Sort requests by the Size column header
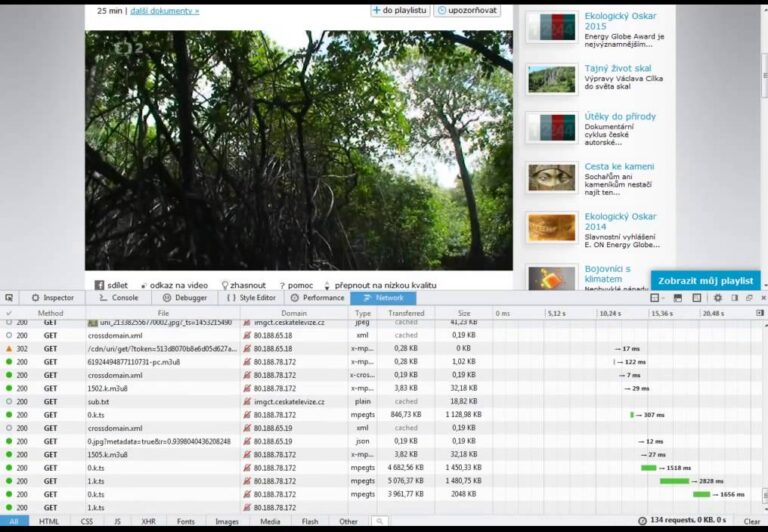 [x=464, y=313]
